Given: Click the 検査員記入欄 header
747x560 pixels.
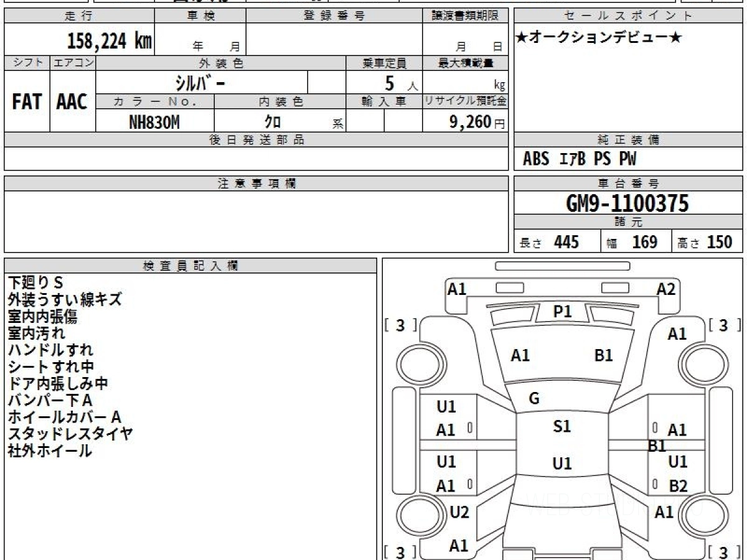Looking at the screenshot, I should click(x=190, y=266).
